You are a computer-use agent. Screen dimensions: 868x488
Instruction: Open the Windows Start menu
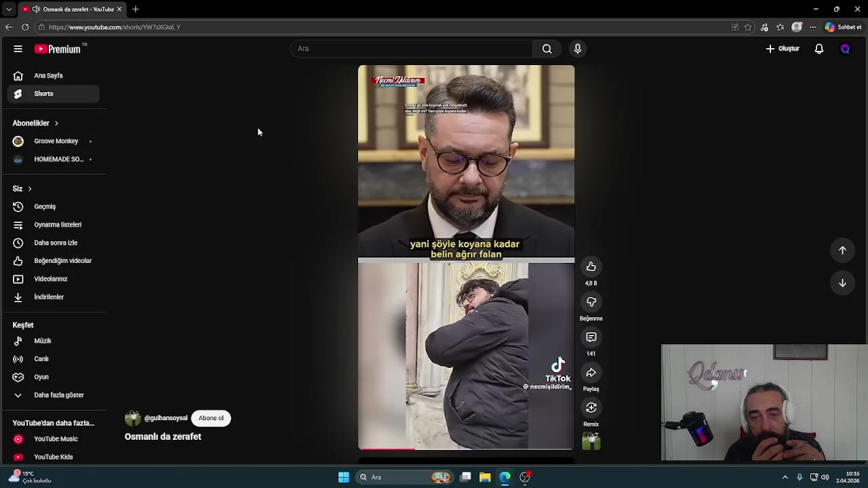(x=344, y=477)
